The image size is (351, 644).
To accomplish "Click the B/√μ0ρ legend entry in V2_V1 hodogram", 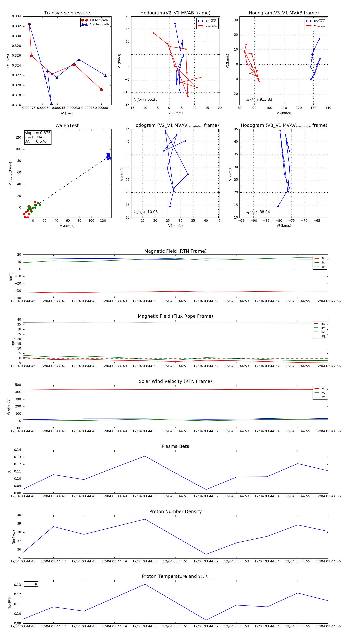I will click(x=207, y=21).
